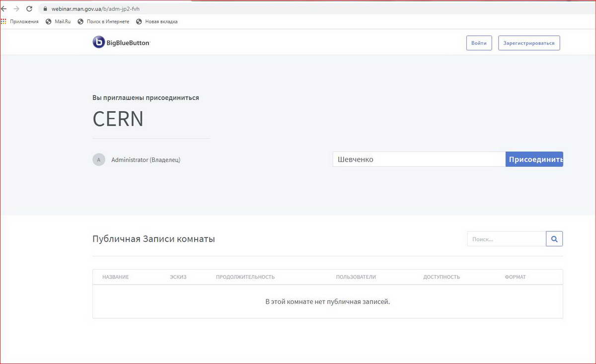This screenshot has width=596, height=364.
Task: Click the name field containing Шевченко
Action: 419,159
